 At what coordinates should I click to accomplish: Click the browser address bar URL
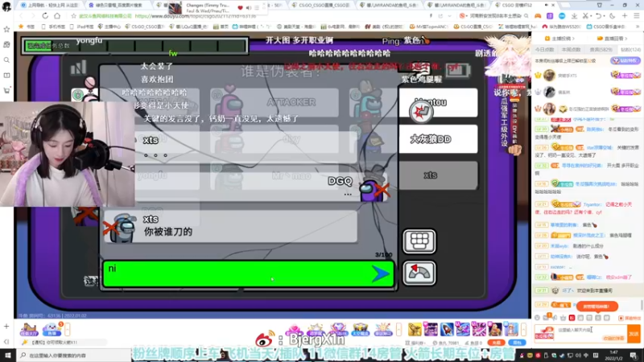click(196, 16)
